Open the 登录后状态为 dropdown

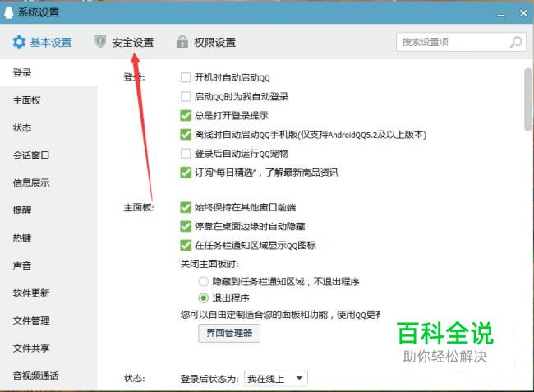(x=276, y=379)
